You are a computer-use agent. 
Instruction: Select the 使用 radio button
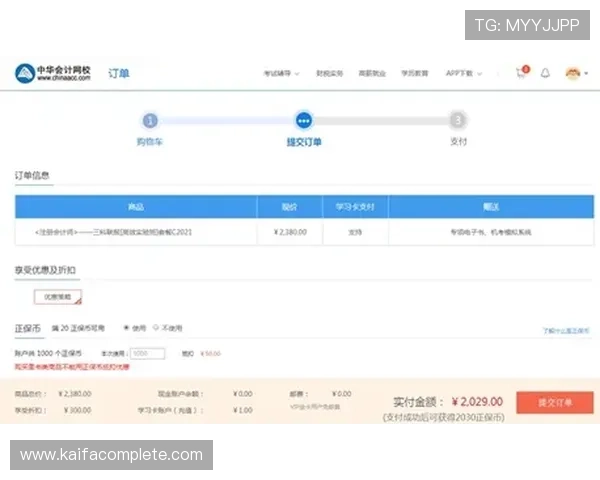click(126, 328)
